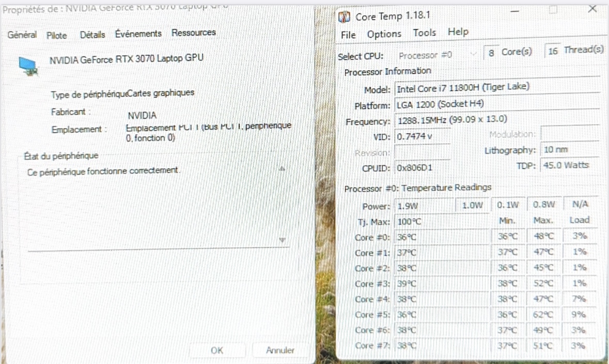Click Core #4 load value 7%
609x364 pixels.
point(579,298)
